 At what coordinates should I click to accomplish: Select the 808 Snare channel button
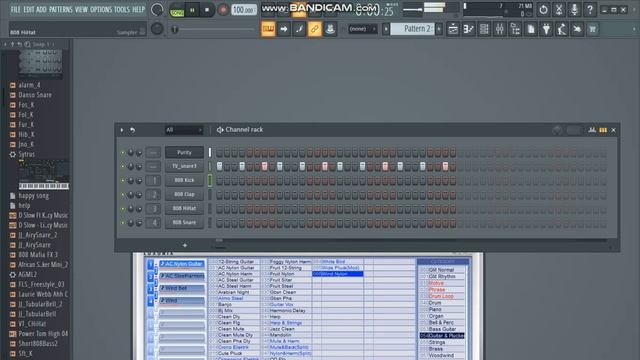pyautogui.click(x=184, y=222)
